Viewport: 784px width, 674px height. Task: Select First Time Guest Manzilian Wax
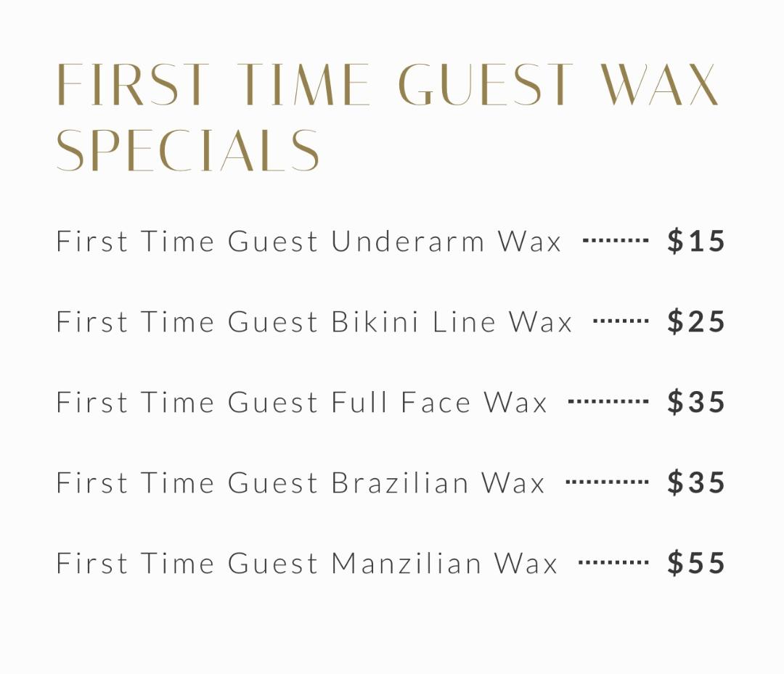pyautogui.click(x=306, y=563)
